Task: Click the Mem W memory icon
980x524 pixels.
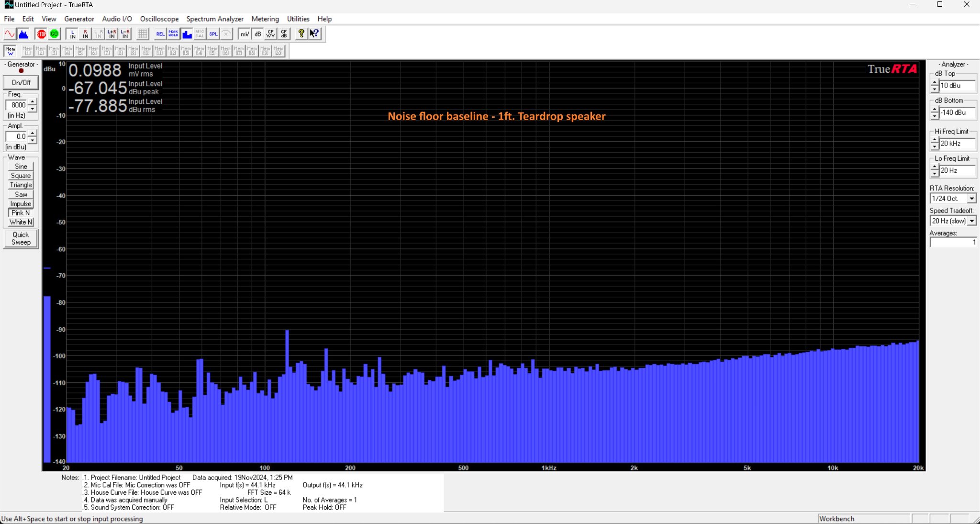Action: (10, 51)
